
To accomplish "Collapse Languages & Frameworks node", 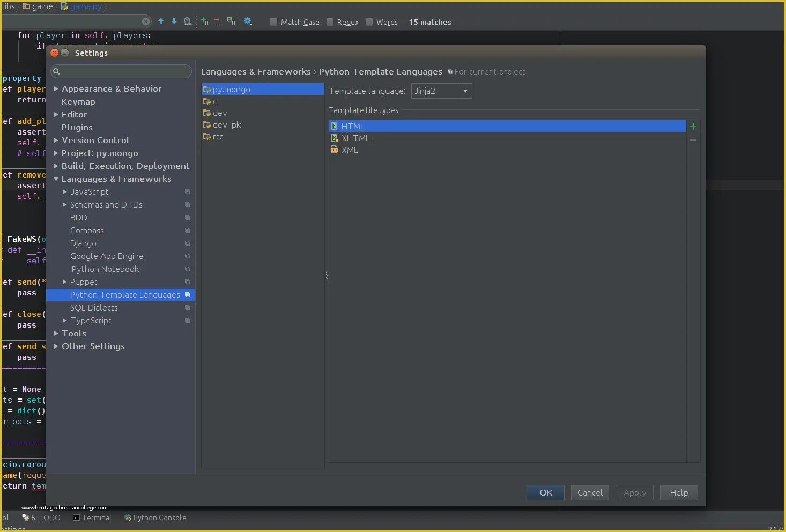I will click(56, 179).
